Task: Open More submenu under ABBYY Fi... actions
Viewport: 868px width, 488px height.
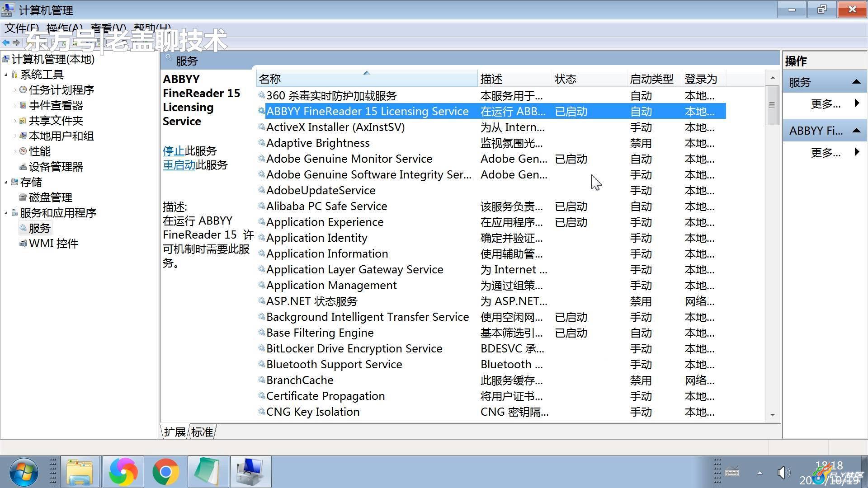Action: pos(826,152)
